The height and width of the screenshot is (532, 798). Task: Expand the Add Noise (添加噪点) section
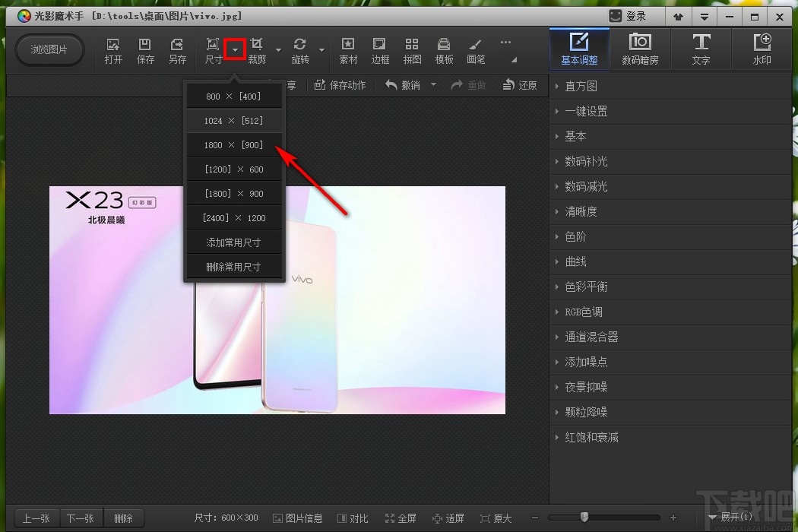click(671, 362)
